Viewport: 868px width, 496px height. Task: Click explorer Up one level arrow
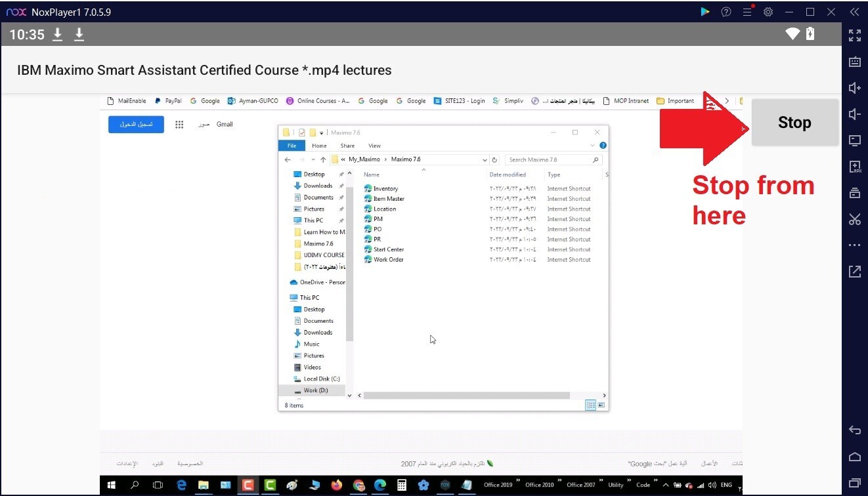[323, 159]
